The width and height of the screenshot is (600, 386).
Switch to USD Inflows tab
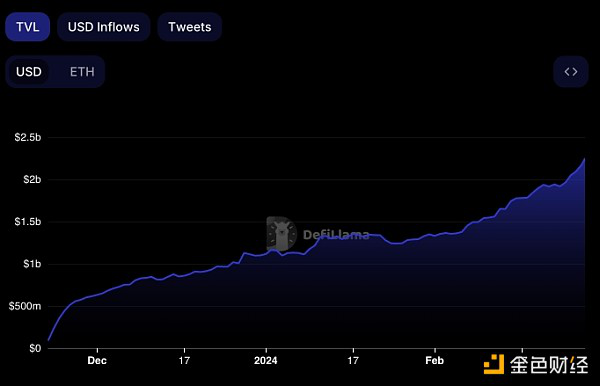(104, 27)
